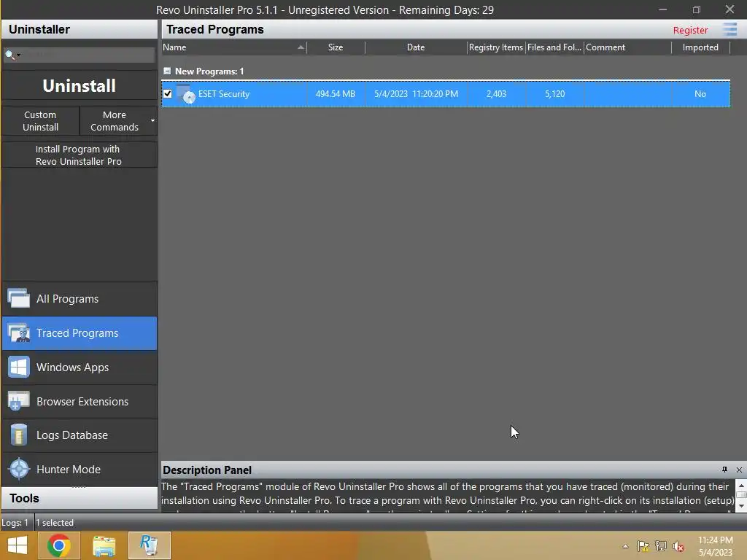The height and width of the screenshot is (560, 747).
Task: Open File Explorer from the taskbar
Action: [x=104, y=545]
